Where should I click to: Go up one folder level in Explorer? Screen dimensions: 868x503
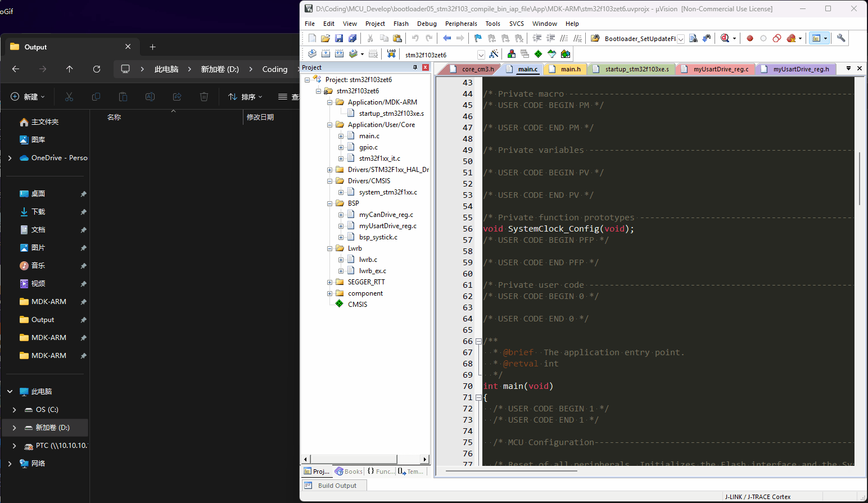70,69
